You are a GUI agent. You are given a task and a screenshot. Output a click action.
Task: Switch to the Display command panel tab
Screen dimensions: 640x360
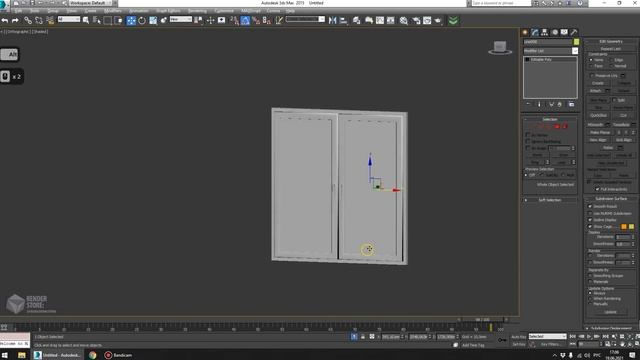pyautogui.click(x=564, y=32)
